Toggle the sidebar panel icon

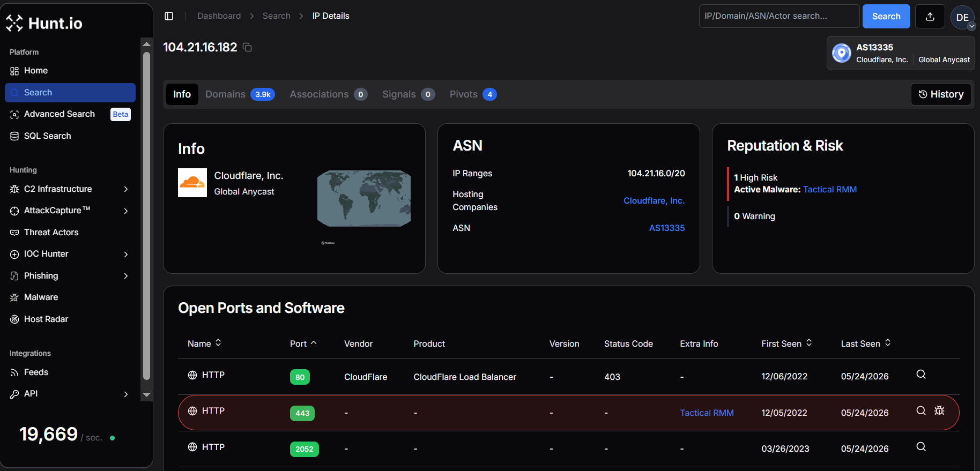tap(169, 16)
